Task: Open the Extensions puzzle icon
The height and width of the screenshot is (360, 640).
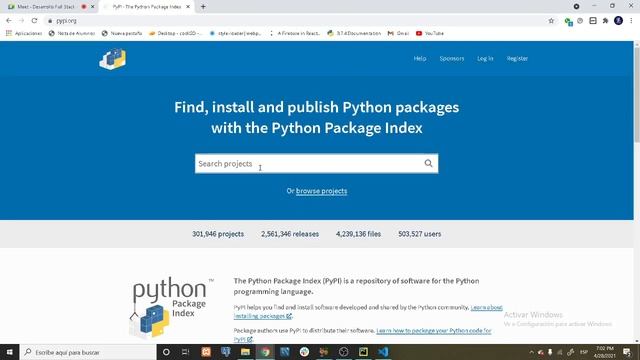Action: pyautogui.click(x=605, y=20)
